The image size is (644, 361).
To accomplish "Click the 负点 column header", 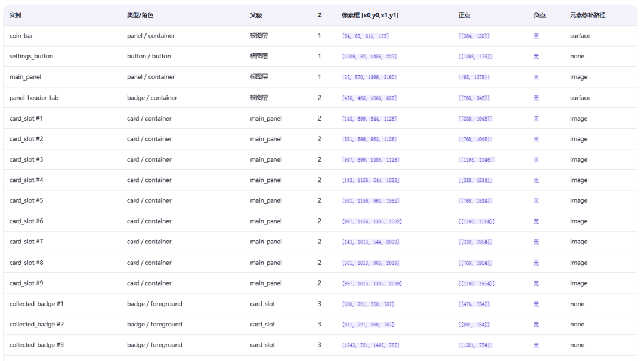I will 540,15.
